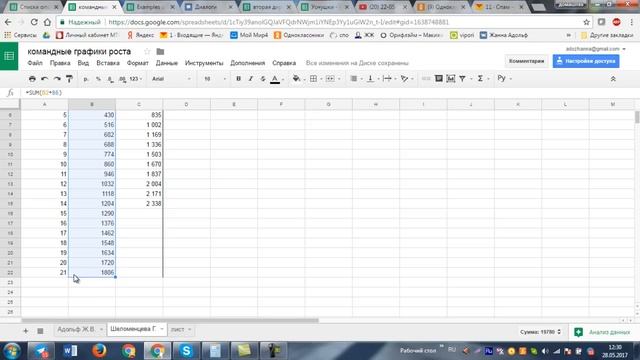Image resolution: width=640 pixels, height=360 pixels.
Task: Open the Дополнения menu
Action: (x=248, y=63)
